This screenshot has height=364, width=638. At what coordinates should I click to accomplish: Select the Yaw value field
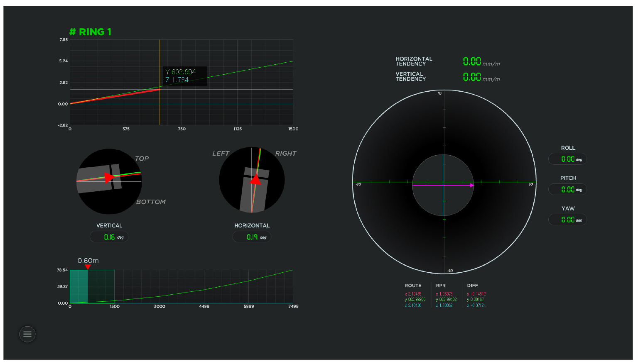pyautogui.click(x=567, y=220)
